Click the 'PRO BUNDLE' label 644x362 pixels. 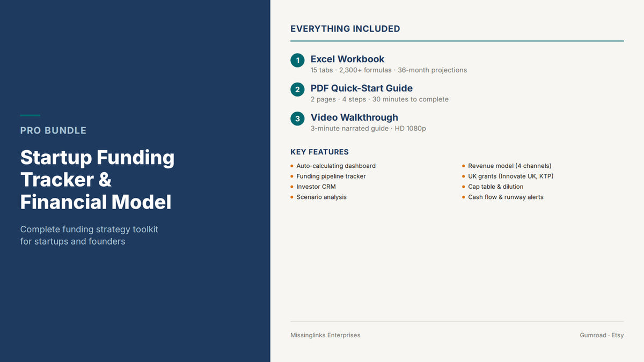click(53, 130)
